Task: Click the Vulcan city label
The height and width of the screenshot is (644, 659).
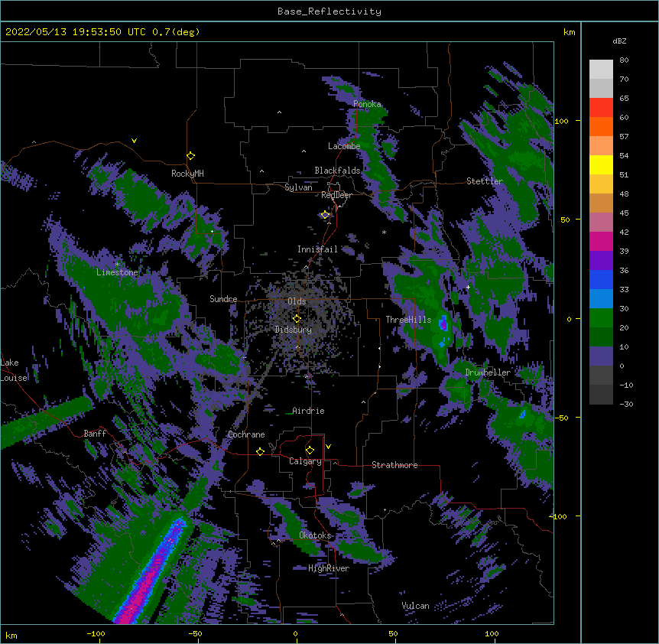Action: coord(415,606)
